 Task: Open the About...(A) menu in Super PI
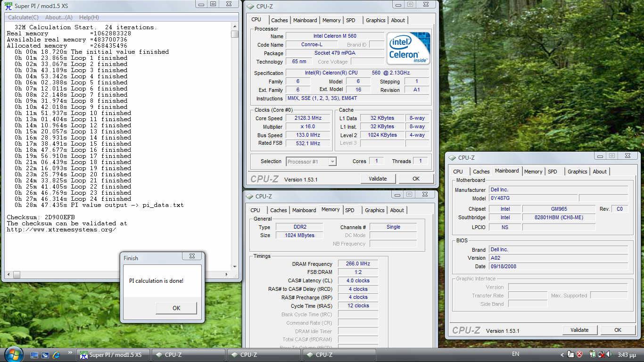(x=59, y=17)
